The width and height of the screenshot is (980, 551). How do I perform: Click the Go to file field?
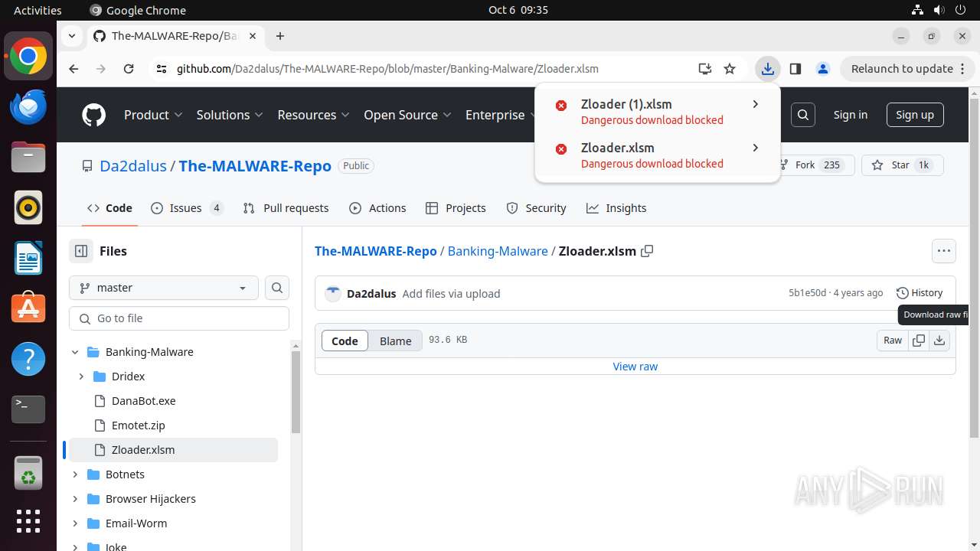point(179,318)
